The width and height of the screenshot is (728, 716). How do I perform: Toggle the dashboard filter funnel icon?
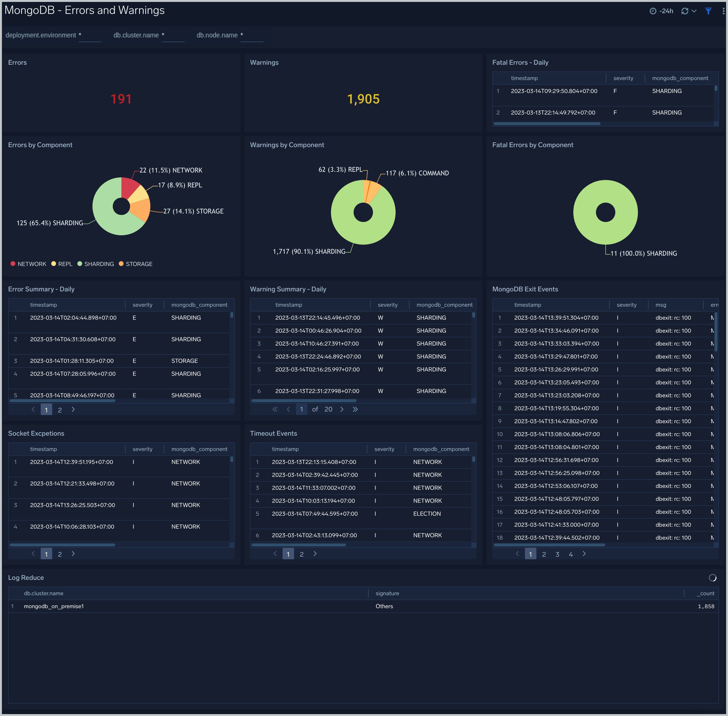pos(708,11)
